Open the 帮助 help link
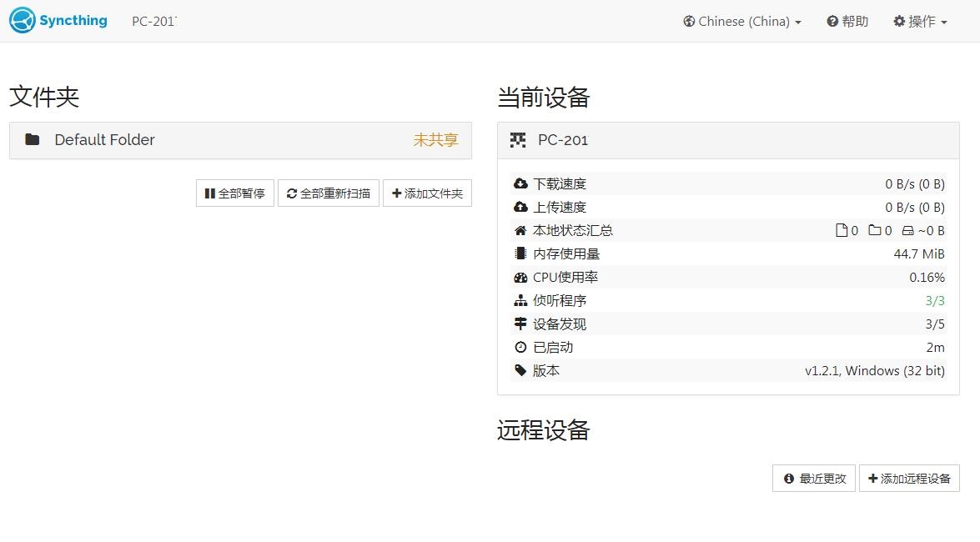The width and height of the screenshot is (980, 542). [847, 21]
